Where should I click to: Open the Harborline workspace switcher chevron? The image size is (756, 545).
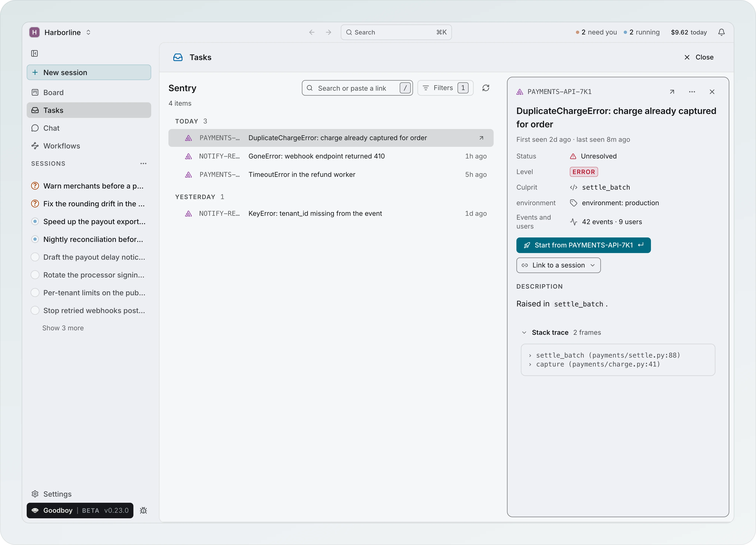coord(88,32)
